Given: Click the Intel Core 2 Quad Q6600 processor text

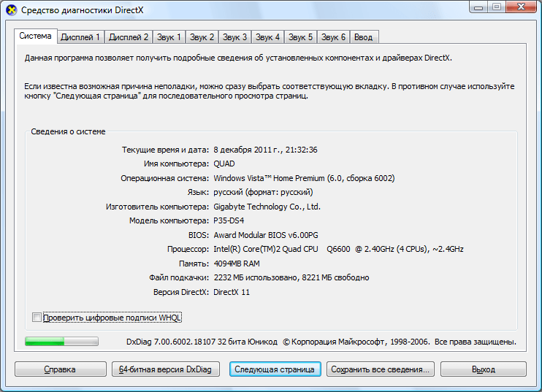Looking at the screenshot, I should coord(338,249).
